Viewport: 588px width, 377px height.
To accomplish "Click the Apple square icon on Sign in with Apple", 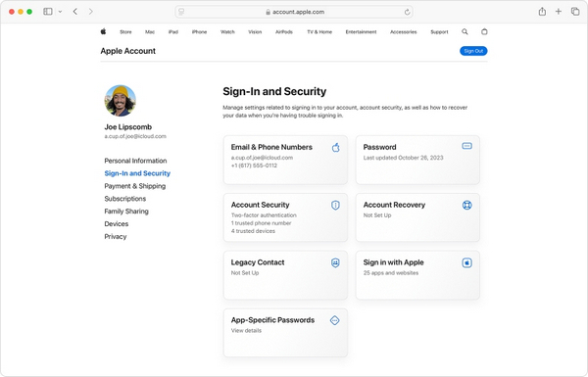I will (x=466, y=262).
